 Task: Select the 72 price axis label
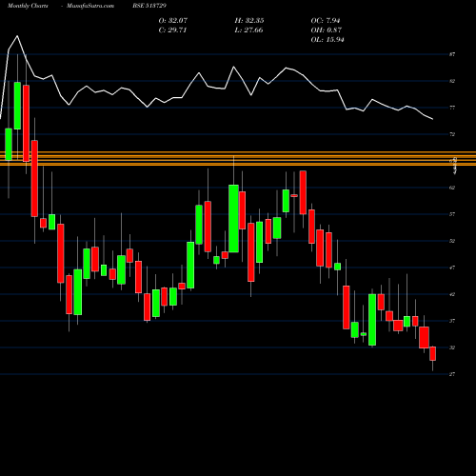coord(452,134)
